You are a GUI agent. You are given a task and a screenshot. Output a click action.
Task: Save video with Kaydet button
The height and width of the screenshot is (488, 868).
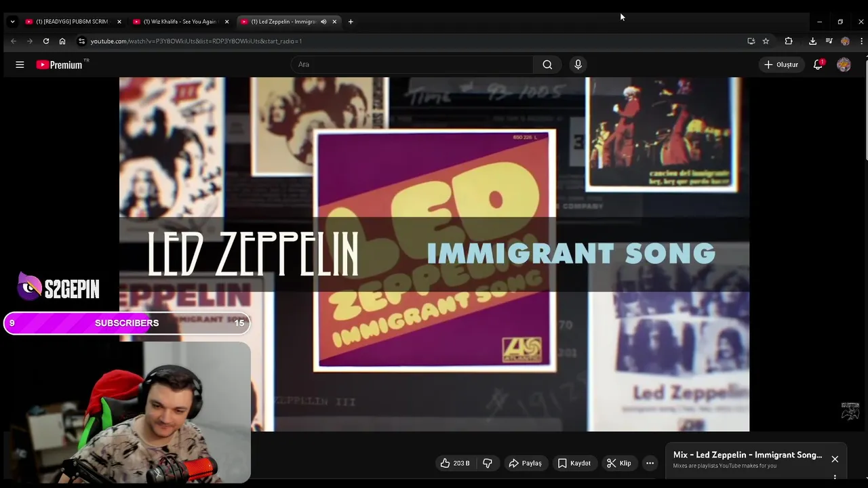[574, 463]
